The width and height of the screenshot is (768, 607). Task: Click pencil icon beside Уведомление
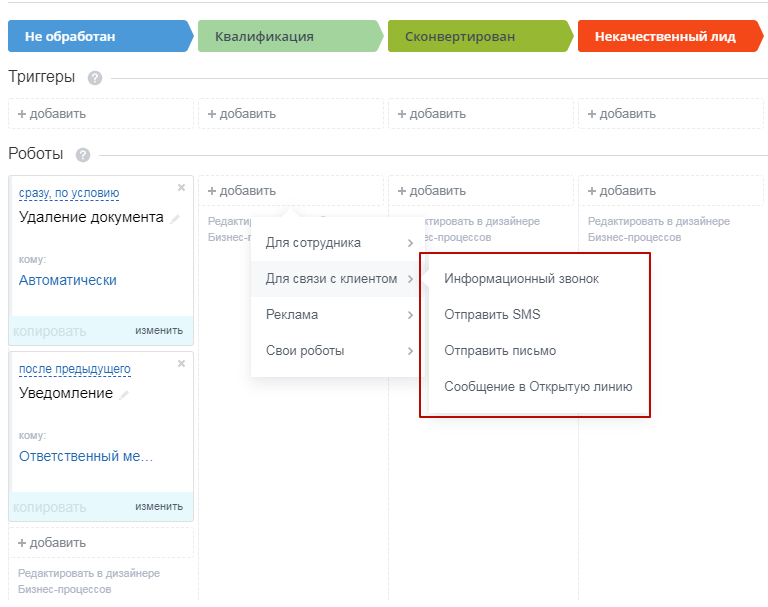[x=124, y=394]
